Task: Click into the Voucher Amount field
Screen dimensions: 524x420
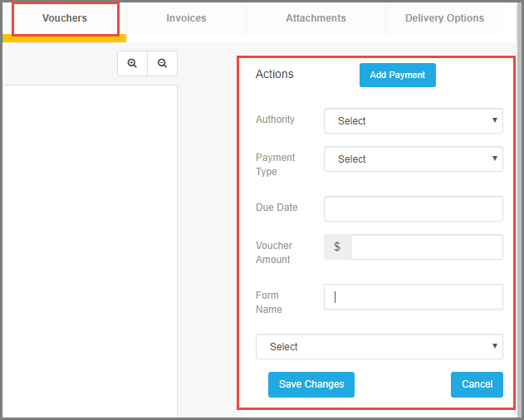Action: pyautogui.click(x=427, y=247)
